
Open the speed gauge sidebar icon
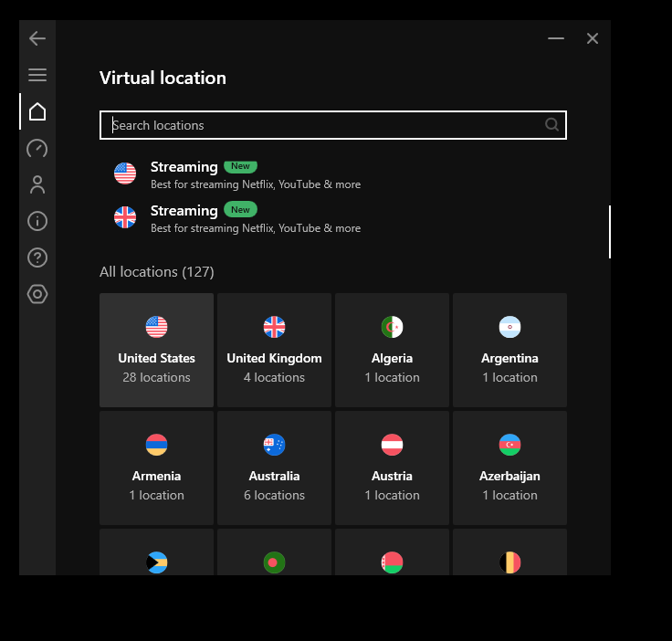pyautogui.click(x=37, y=148)
